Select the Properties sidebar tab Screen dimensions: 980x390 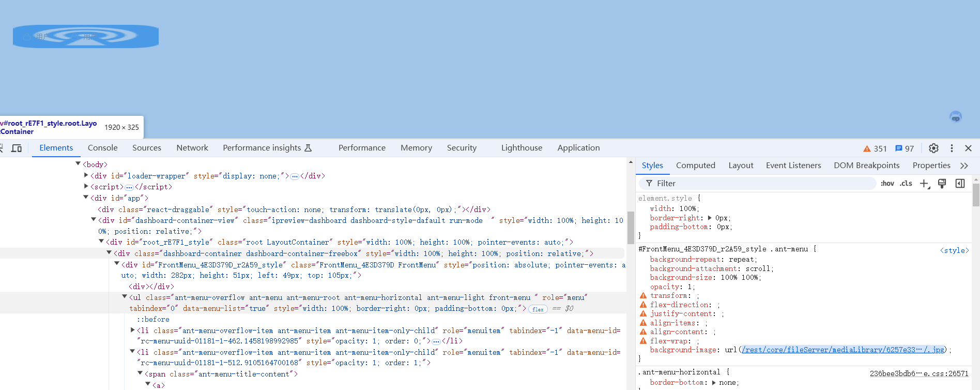pos(931,166)
